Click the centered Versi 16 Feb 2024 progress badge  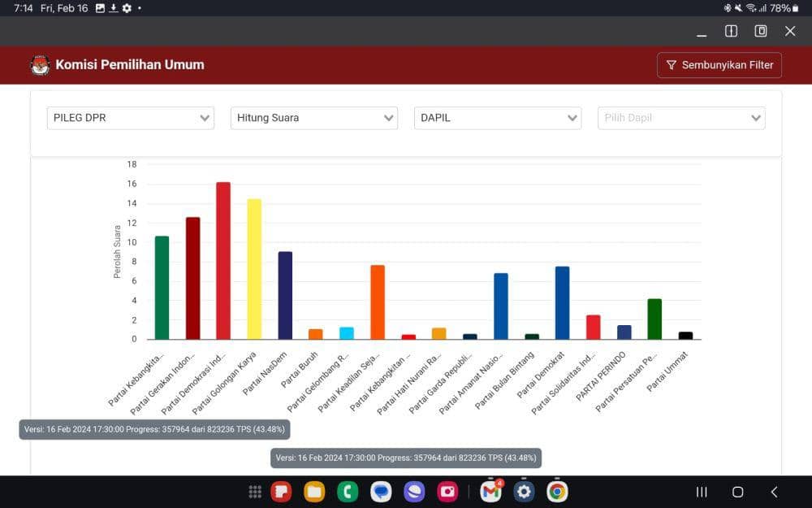(x=406, y=458)
